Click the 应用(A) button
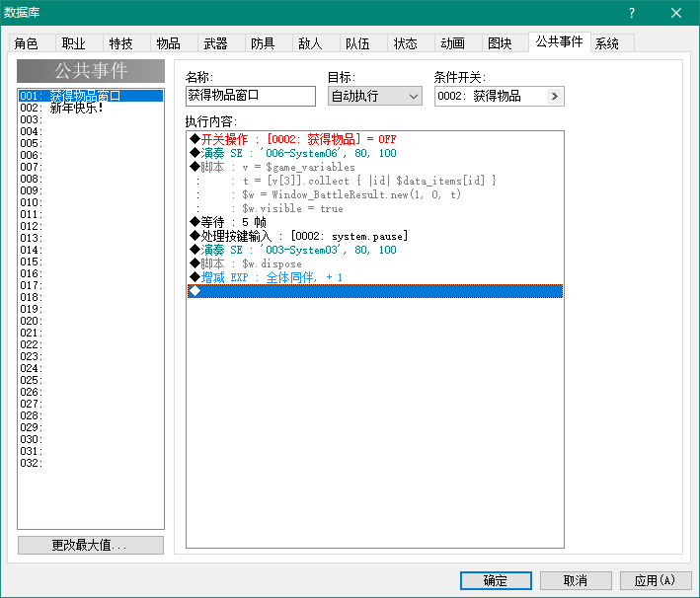This screenshot has width=700, height=598. (x=655, y=580)
